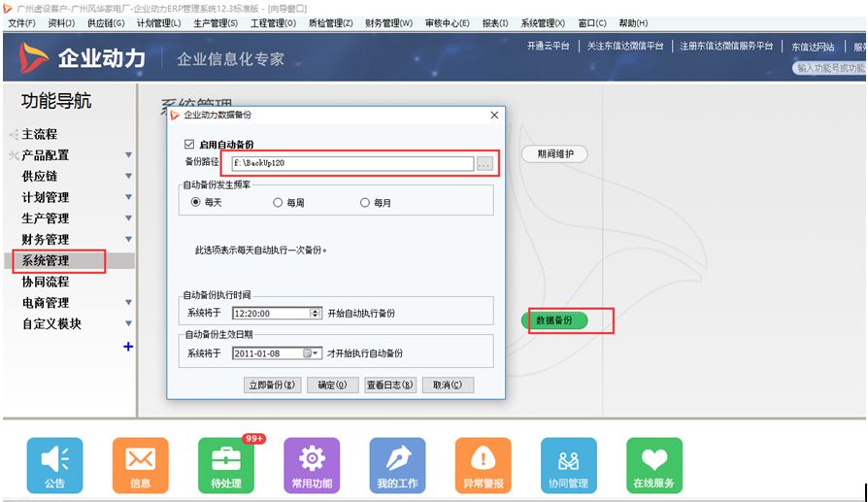The height and width of the screenshot is (502, 868).
Task: Click the 12:20:00 backup time field
Action: pyautogui.click(x=271, y=314)
